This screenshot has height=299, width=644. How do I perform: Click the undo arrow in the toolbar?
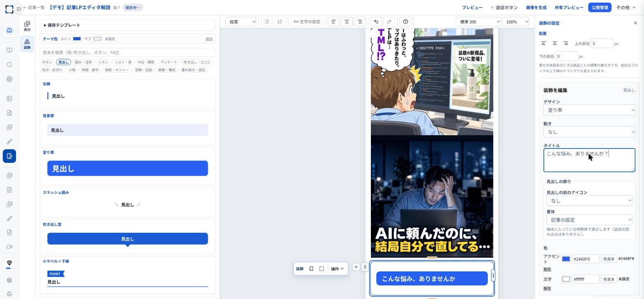click(x=376, y=22)
